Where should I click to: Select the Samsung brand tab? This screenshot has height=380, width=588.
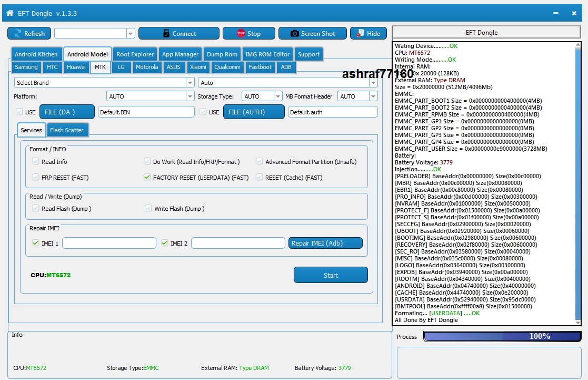[x=26, y=67]
